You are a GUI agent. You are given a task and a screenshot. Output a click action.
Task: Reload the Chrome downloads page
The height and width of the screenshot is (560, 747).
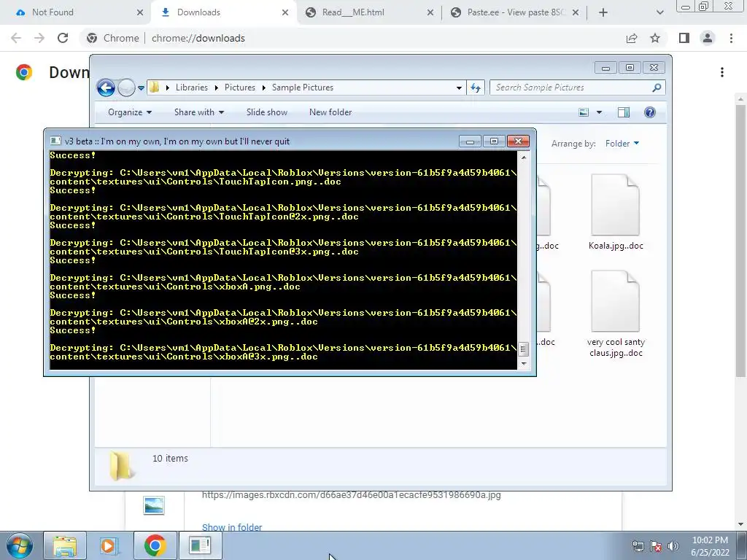63,38
